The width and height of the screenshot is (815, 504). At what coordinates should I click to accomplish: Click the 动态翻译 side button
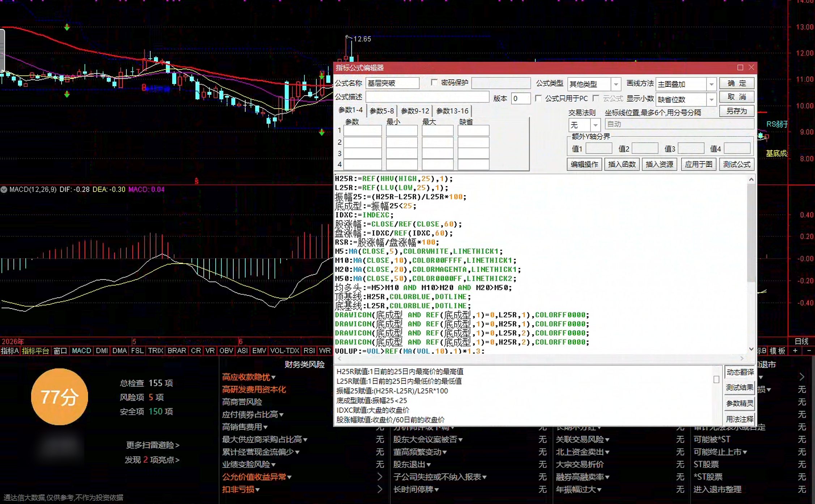click(x=740, y=372)
